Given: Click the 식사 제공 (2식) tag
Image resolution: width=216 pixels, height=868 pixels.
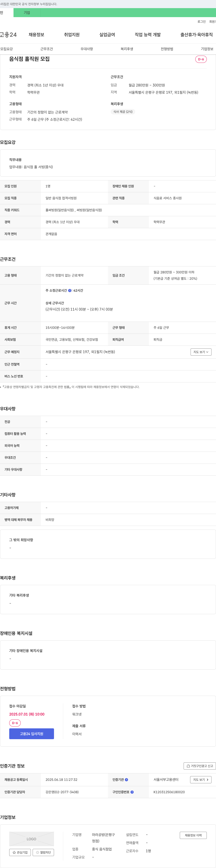Looking at the screenshot, I should (123, 111).
